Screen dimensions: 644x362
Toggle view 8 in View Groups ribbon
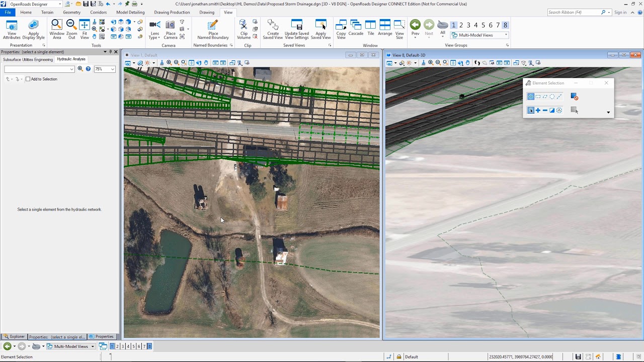click(505, 25)
